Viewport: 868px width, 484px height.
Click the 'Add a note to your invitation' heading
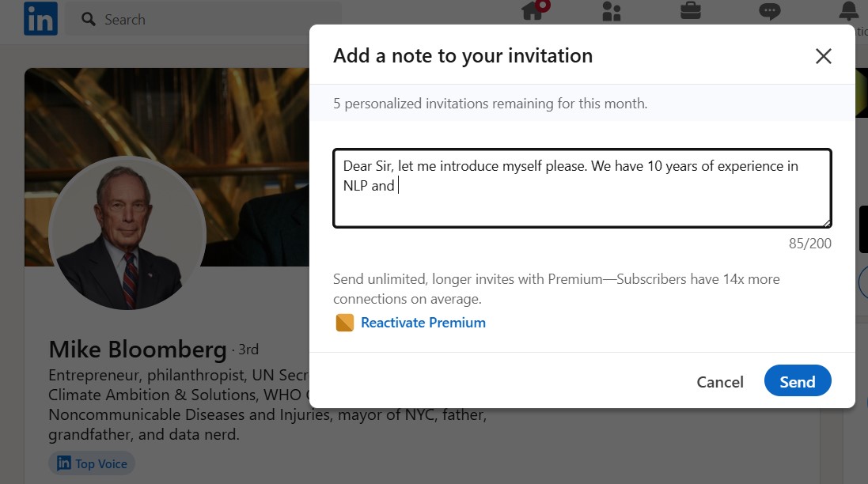(x=463, y=56)
